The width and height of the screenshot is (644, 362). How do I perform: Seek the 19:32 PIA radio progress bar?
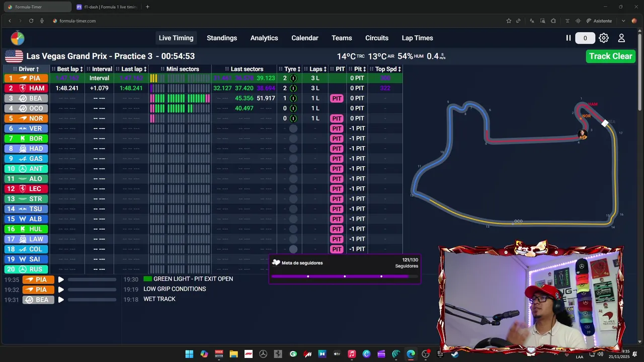92,290
